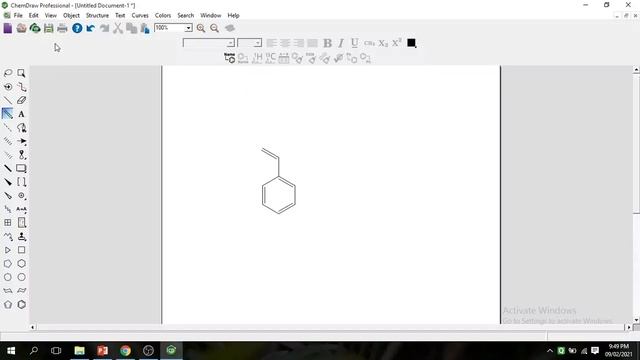Image resolution: width=640 pixels, height=360 pixels.
Task: Open PowerPoint from taskbar
Action: 102,351
